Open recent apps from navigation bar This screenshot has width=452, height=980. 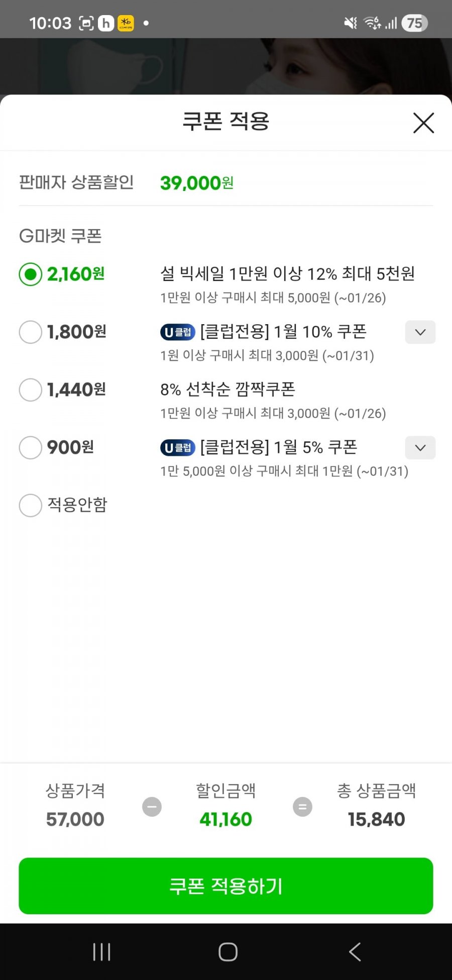coord(102,952)
